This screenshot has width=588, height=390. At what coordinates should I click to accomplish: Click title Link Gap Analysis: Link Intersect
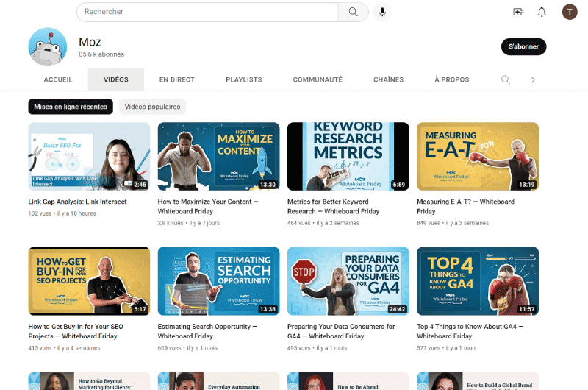click(78, 202)
